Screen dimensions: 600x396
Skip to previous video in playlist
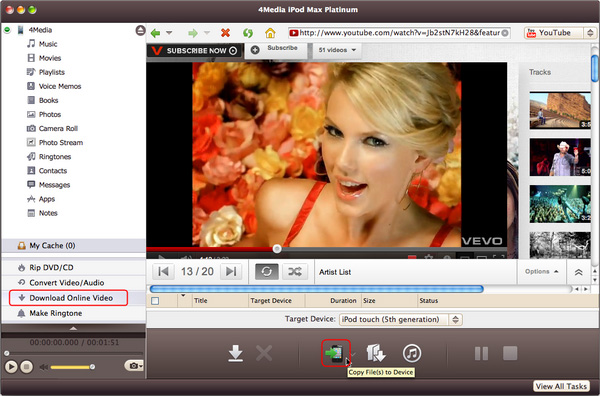(x=163, y=272)
